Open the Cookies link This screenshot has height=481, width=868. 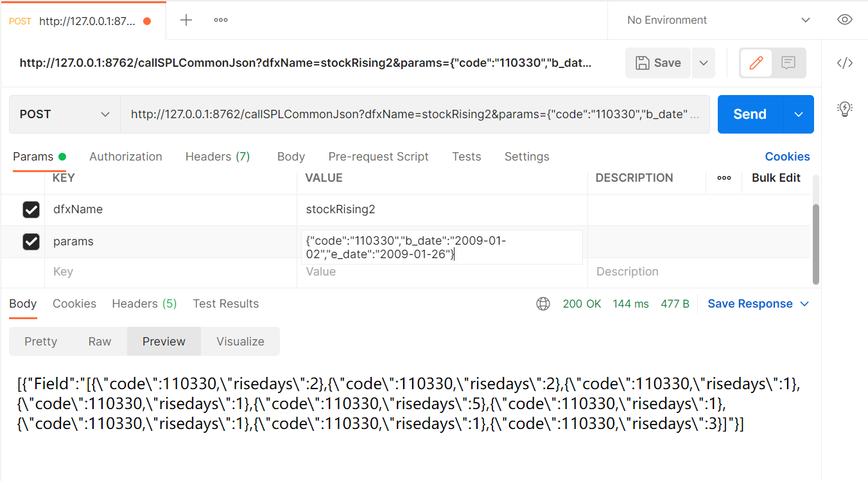pyautogui.click(x=787, y=157)
